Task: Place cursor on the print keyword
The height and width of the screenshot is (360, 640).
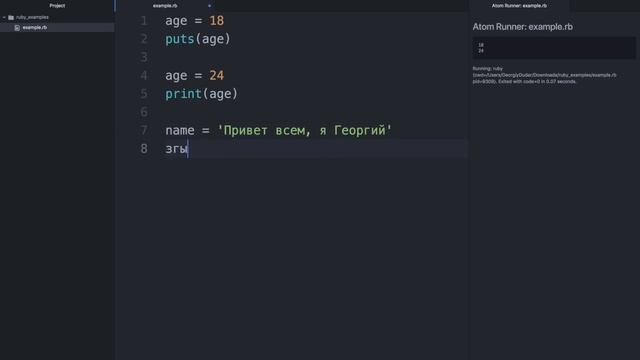Action: tap(183, 94)
